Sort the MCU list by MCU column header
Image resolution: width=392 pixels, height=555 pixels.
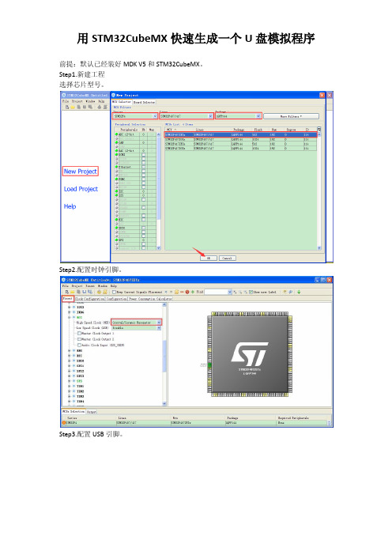click(179, 130)
